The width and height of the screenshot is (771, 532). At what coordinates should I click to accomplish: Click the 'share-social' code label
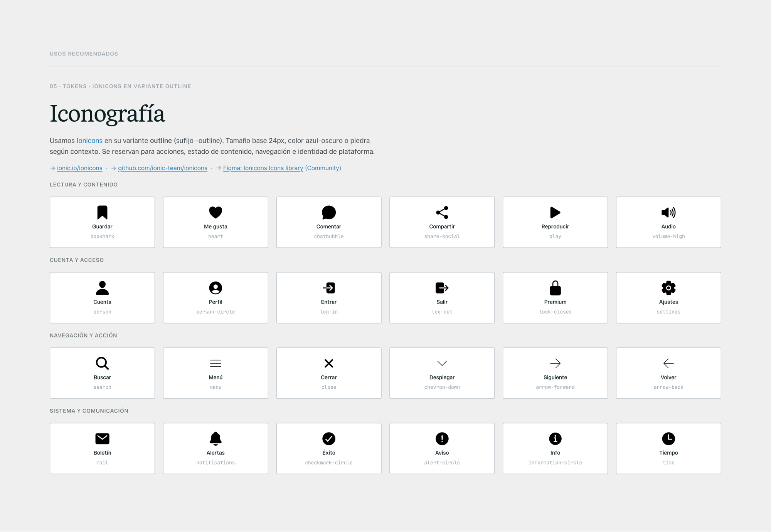click(442, 237)
